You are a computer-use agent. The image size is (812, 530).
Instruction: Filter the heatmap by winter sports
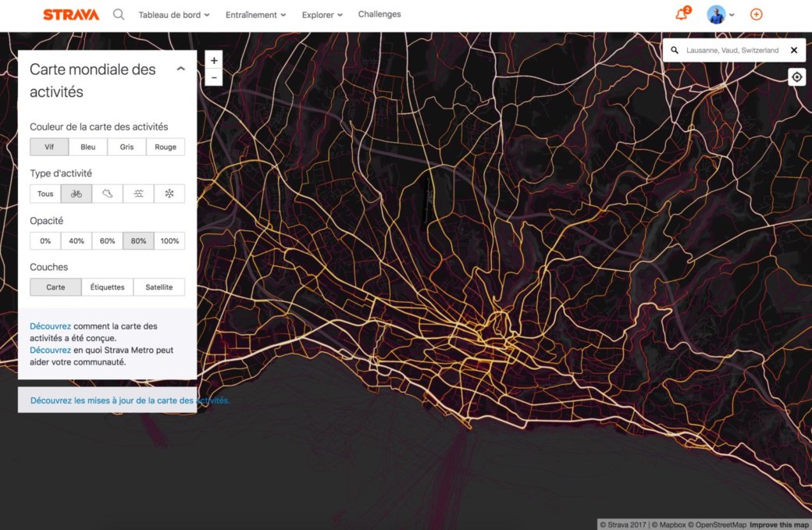click(x=169, y=193)
